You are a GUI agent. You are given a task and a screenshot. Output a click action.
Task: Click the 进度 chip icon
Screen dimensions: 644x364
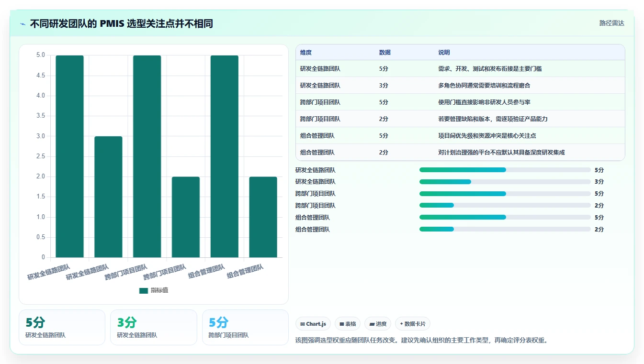(x=372, y=324)
